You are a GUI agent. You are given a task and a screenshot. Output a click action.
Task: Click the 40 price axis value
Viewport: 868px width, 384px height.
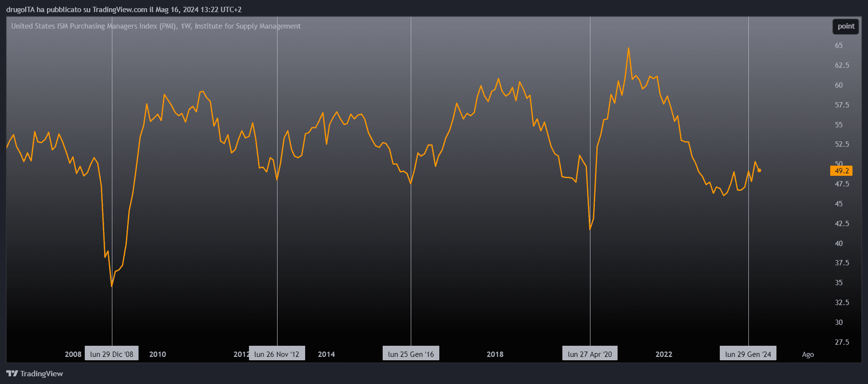(838, 244)
